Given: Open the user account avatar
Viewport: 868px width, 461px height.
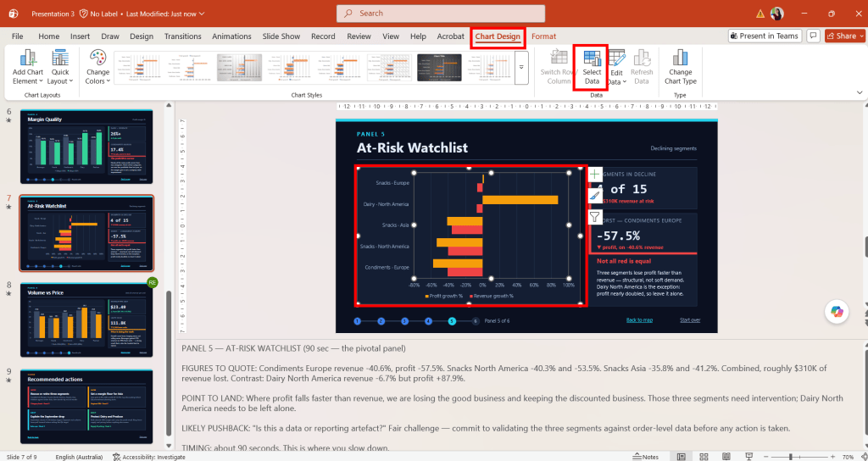Looking at the screenshot, I should [776, 14].
